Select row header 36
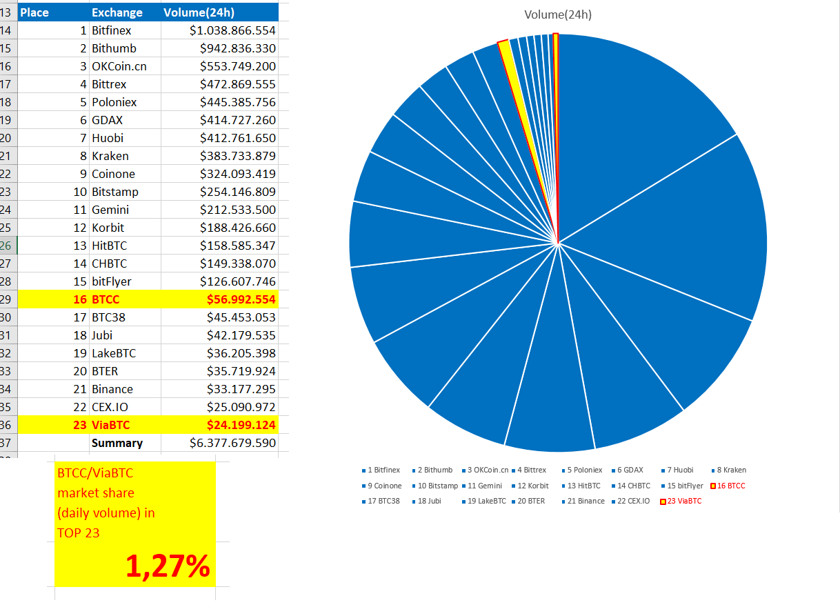The height and width of the screenshot is (616, 840). coord(8,425)
